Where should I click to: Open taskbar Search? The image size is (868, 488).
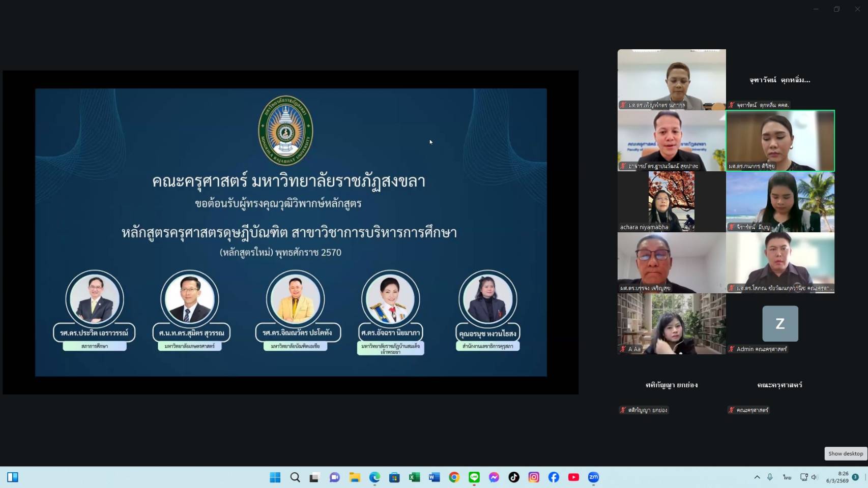(295, 477)
